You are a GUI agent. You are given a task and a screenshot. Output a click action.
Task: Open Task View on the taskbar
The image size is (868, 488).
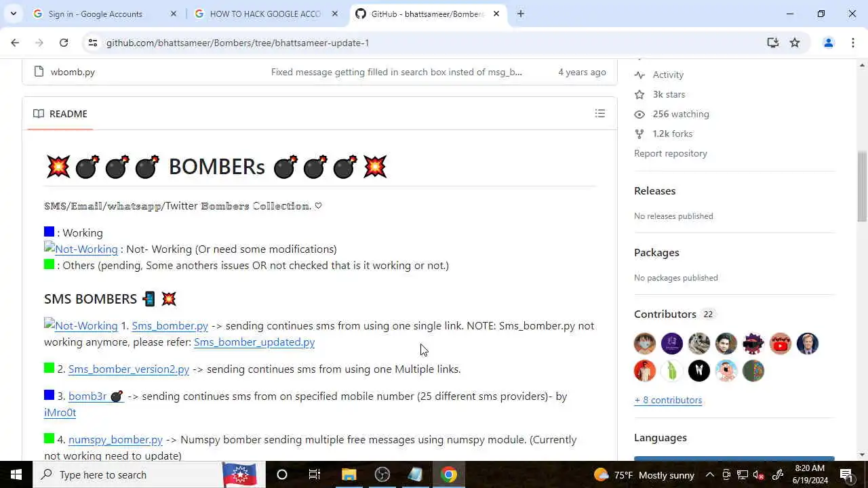(315, 474)
